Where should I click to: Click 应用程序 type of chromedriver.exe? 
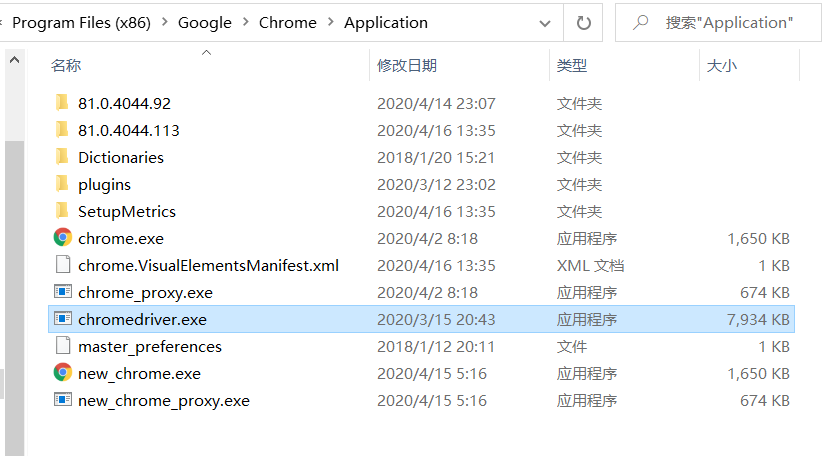point(587,319)
